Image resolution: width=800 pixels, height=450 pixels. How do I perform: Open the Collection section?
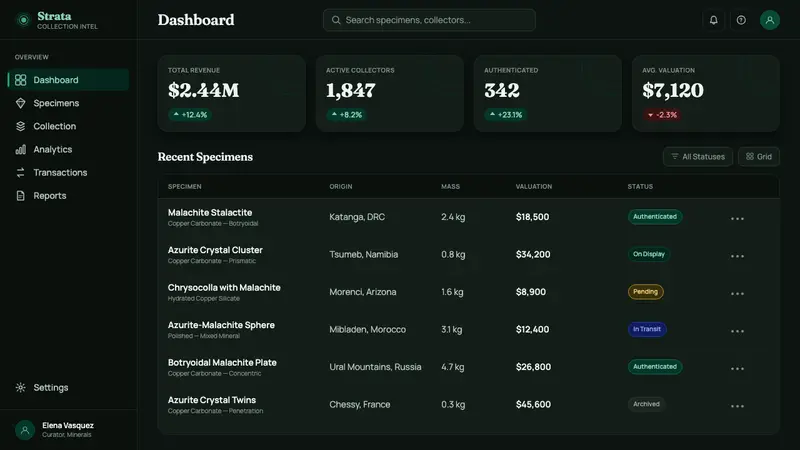tap(68, 126)
